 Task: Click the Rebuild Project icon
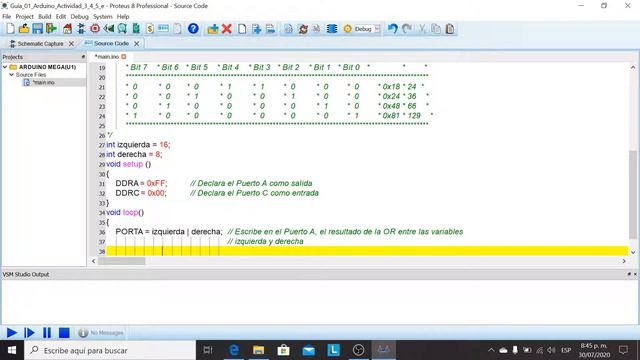tap(303, 29)
